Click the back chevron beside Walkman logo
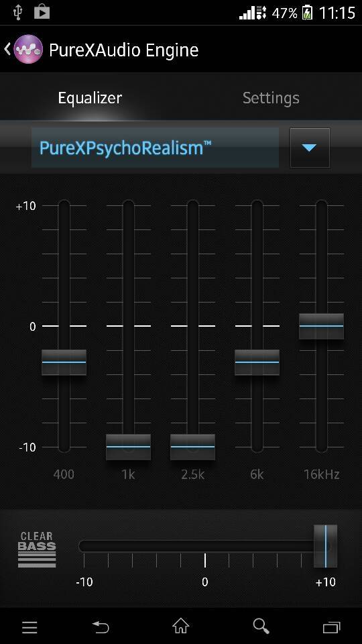Image resolution: width=362 pixels, height=644 pixels. tap(7, 49)
